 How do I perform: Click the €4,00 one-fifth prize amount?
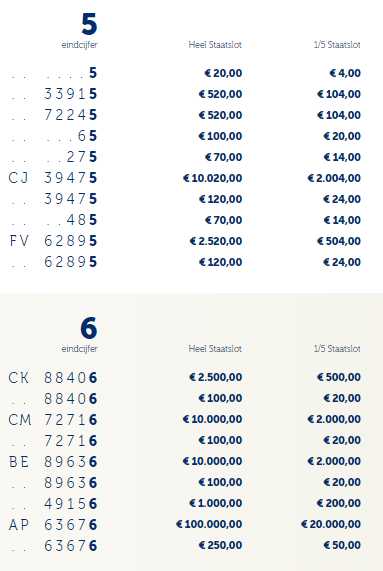(x=345, y=73)
